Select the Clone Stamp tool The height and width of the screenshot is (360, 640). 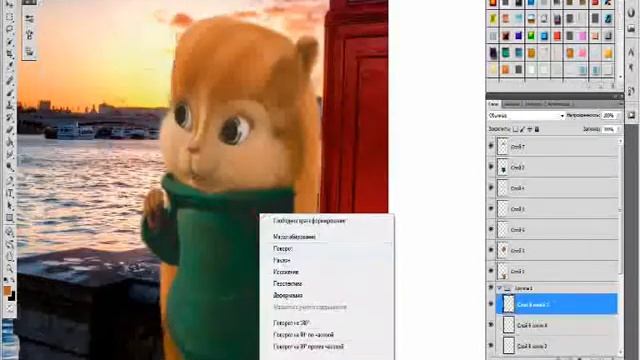click(x=10, y=105)
